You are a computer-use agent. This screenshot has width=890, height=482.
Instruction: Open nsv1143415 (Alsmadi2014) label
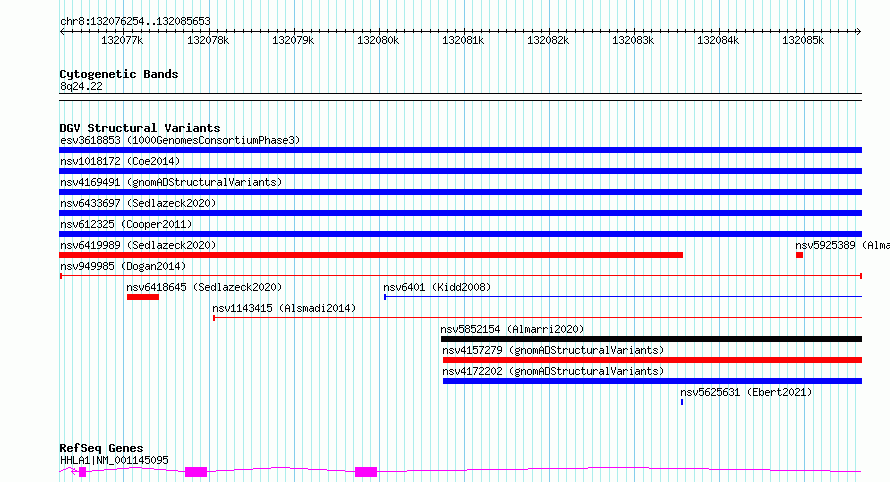pyautogui.click(x=284, y=308)
